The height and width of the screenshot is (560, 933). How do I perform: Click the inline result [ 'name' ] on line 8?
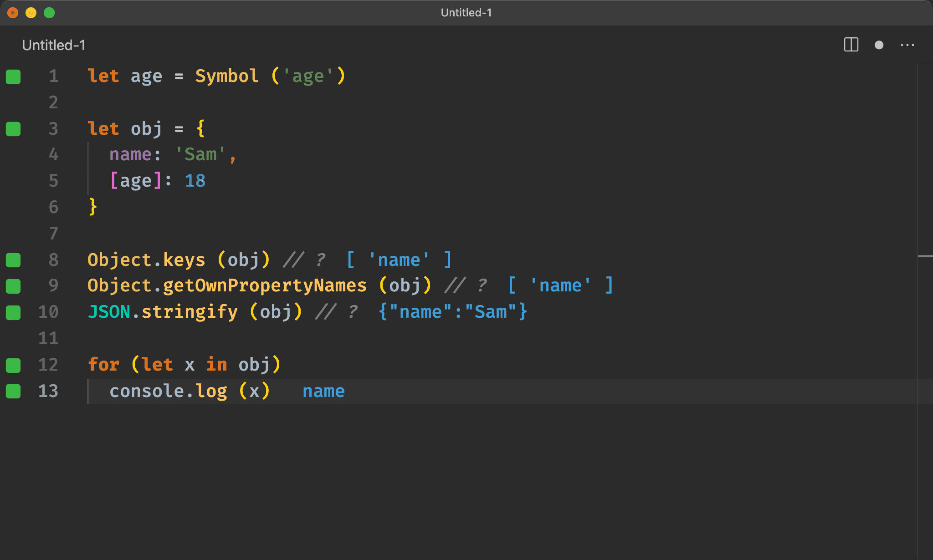coord(399,260)
